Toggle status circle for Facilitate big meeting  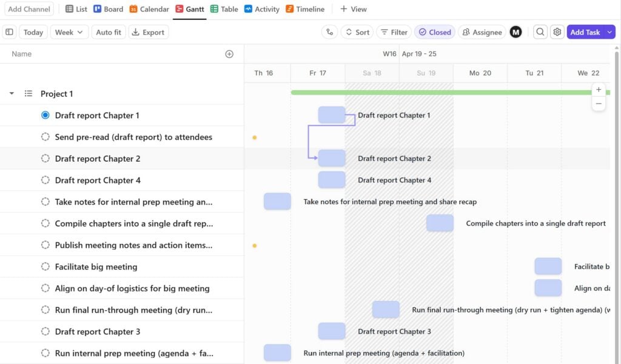point(45,266)
